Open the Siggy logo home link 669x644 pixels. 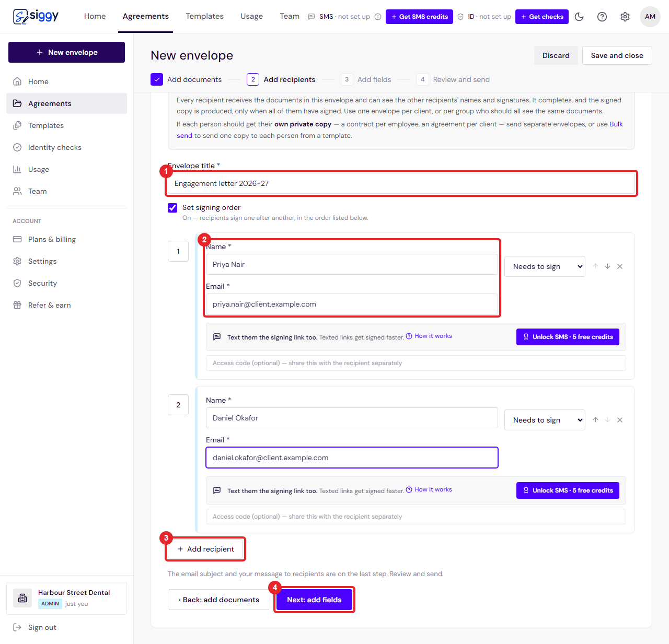point(36,16)
